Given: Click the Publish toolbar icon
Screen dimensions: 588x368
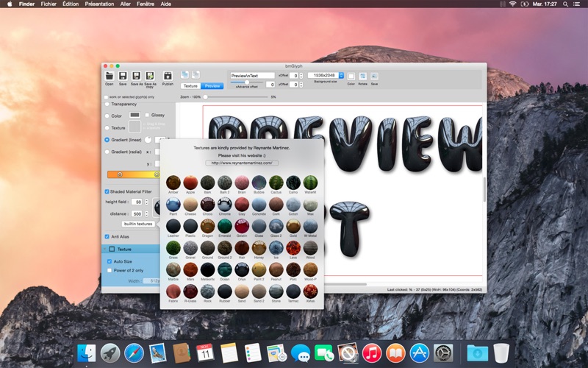Looking at the screenshot, I should click(168, 76).
